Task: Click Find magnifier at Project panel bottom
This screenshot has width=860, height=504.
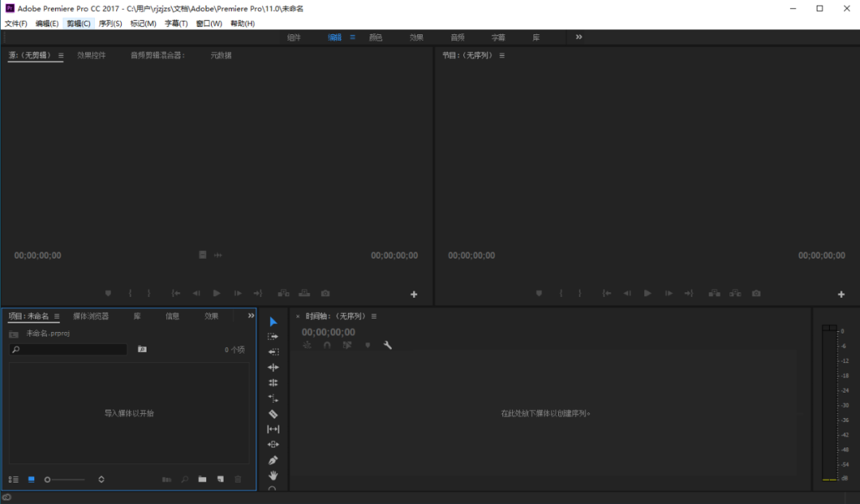Action: point(185,479)
